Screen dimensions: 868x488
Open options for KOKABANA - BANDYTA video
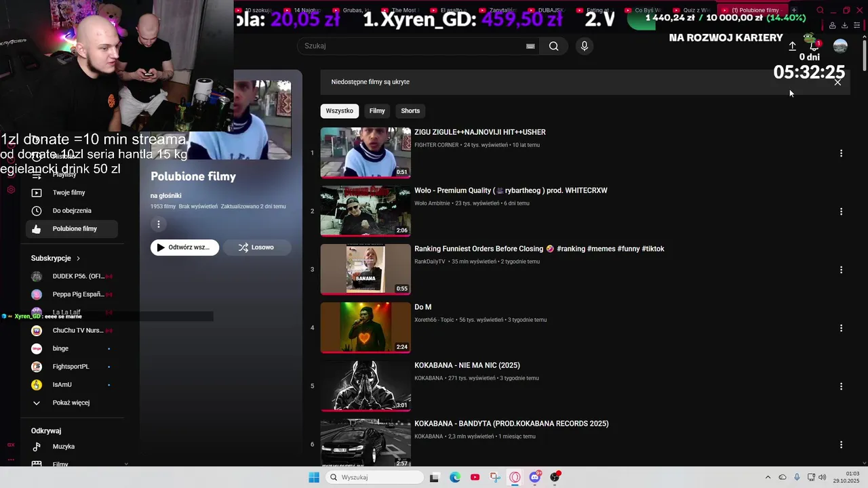click(x=841, y=445)
